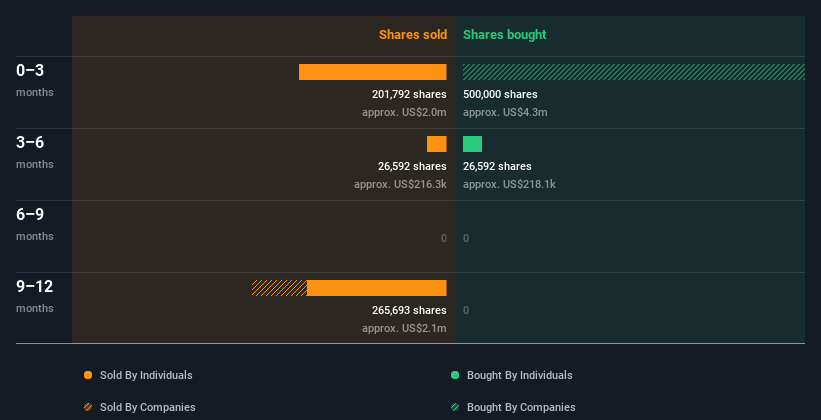The height and width of the screenshot is (420, 821).
Task: Click the 6–9 months row label
Action: pos(35,224)
